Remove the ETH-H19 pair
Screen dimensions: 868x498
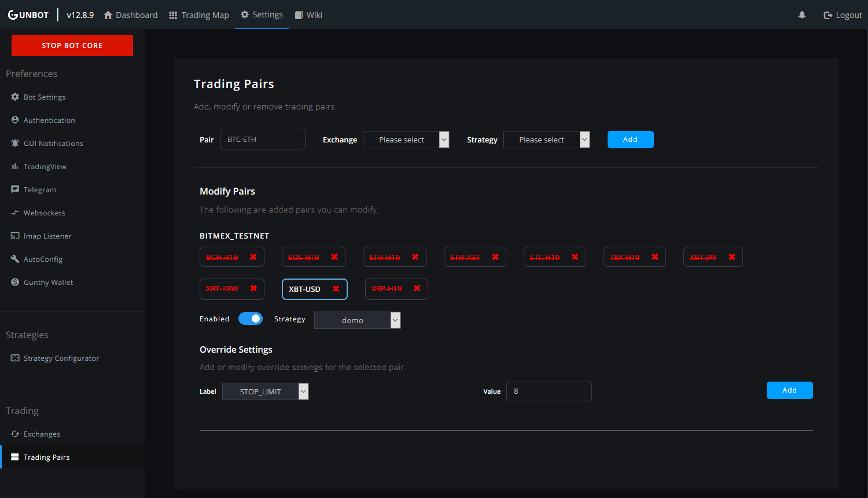pos(415,257)
